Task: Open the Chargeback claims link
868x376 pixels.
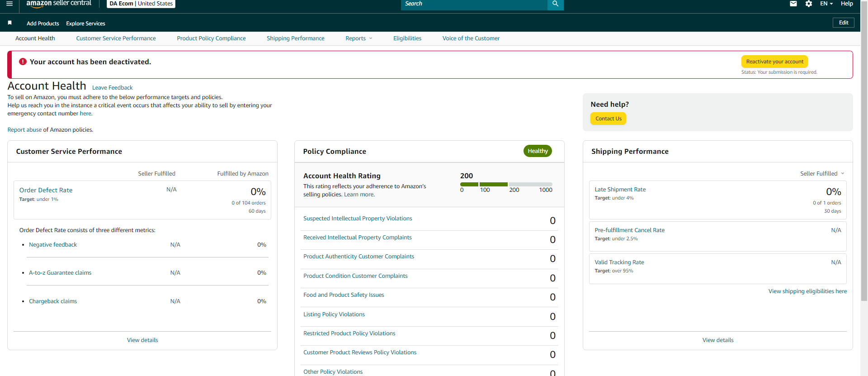Action: 53,301
